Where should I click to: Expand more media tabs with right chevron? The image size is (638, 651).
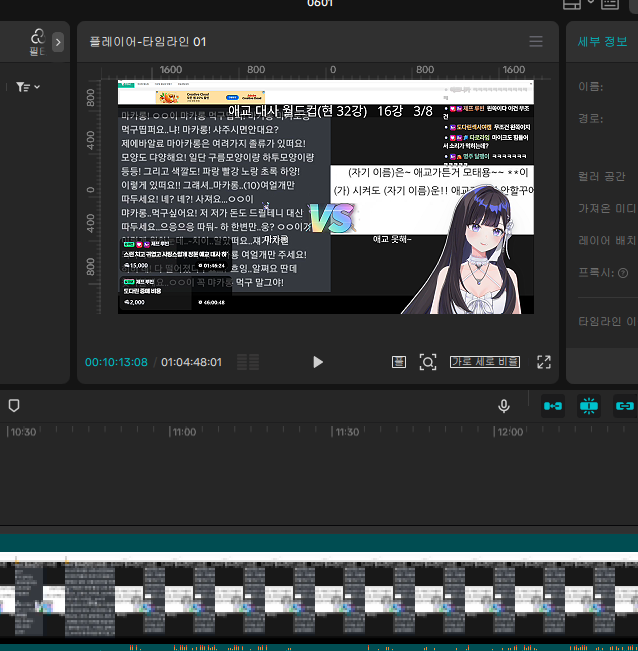pos(58,42)
